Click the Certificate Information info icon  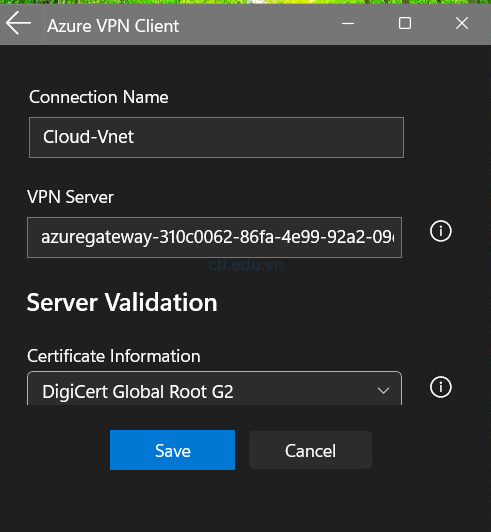440,387
